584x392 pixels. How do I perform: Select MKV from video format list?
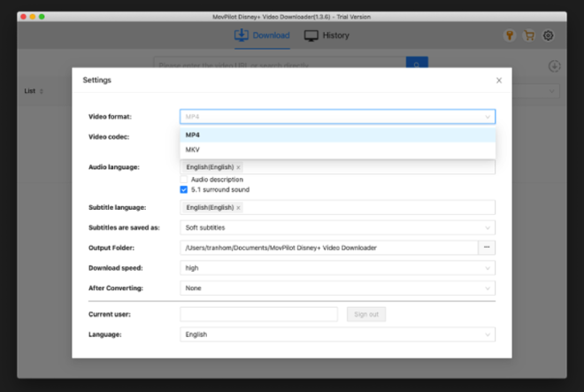337,150
